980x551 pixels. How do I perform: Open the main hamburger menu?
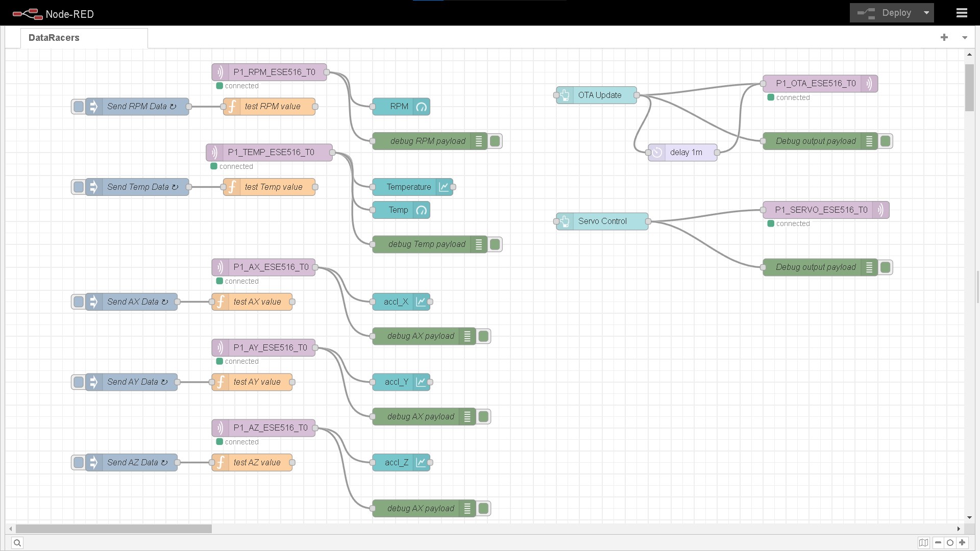click(x=962, y=13)
